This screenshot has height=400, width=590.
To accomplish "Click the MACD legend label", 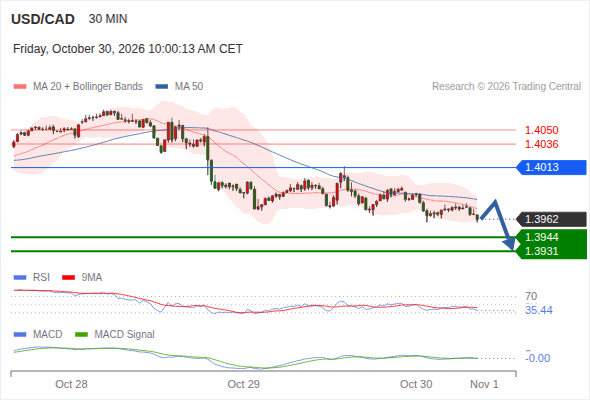I will pos(48,334).
